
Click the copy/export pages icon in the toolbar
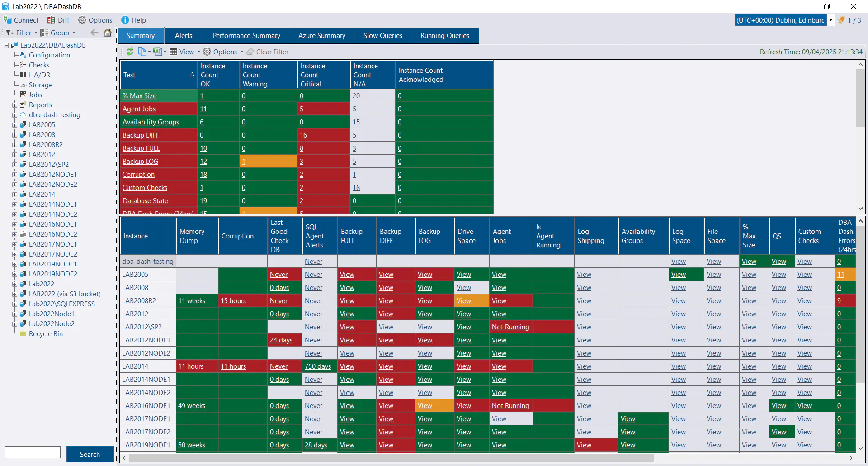click(x=143, y=52)
